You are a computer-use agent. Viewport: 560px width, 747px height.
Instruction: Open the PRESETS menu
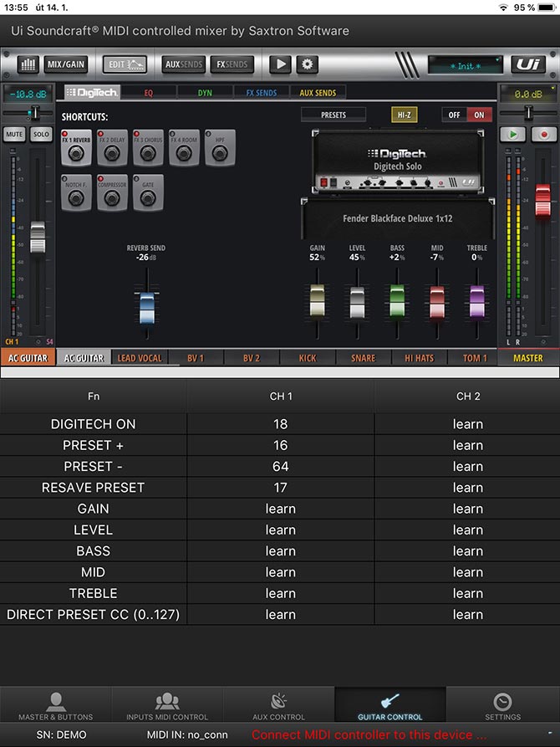[333, 115]
